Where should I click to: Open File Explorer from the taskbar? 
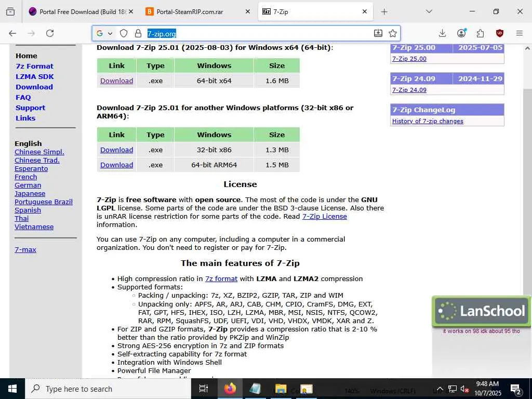click(x=281, y=389)
